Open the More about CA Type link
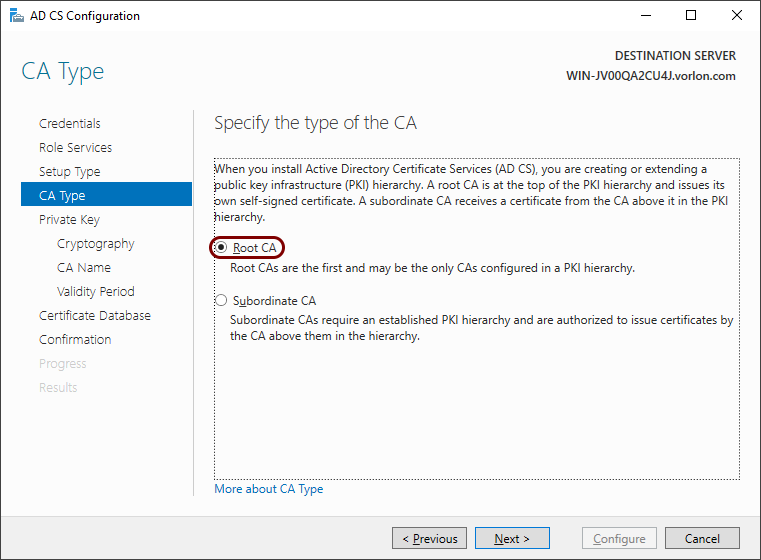This screenshot has height=560, width=761. [268, 489]
